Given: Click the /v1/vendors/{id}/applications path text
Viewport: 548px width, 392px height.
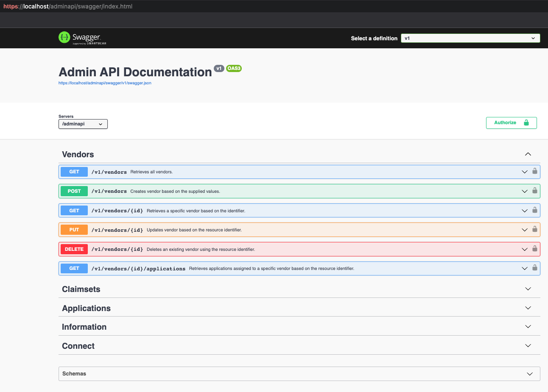Looking at the screenshot, I should click(x=138, y=269).
